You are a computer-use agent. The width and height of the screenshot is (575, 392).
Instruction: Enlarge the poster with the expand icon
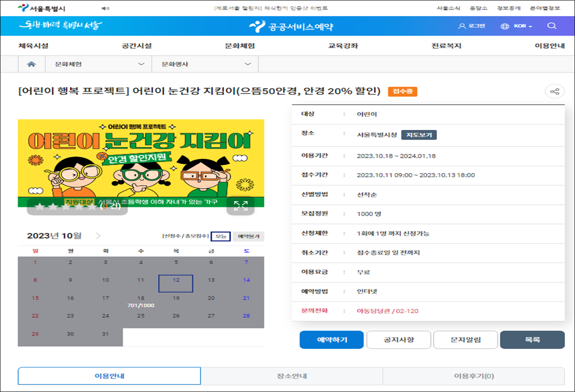click(241, 205)
